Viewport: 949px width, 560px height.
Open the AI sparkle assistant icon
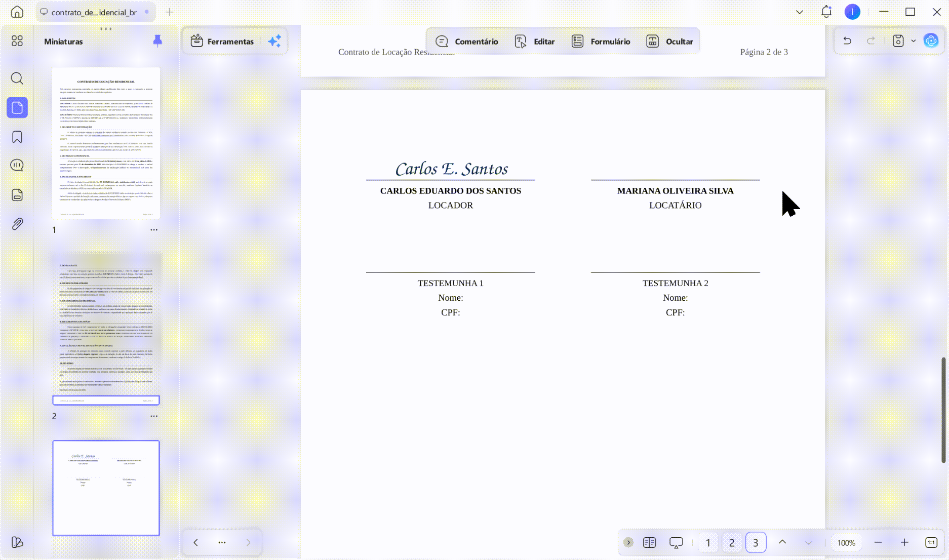[274, 41]
